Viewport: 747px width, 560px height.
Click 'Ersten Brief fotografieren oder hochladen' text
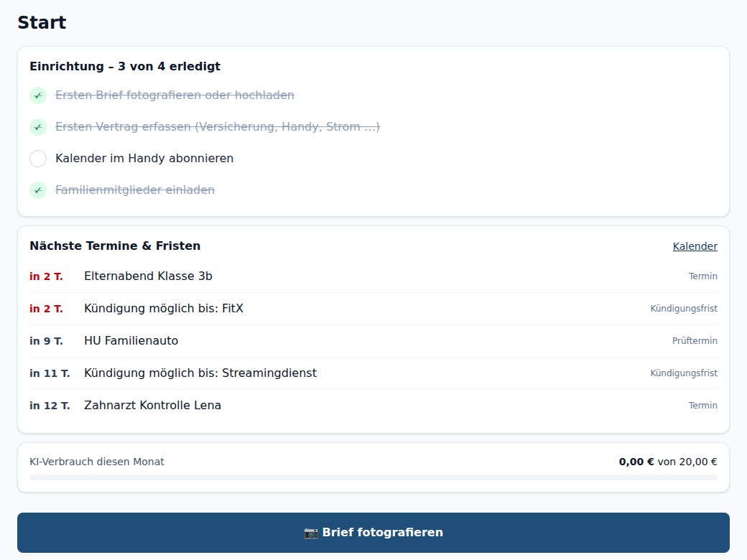[x=175, y=95]
